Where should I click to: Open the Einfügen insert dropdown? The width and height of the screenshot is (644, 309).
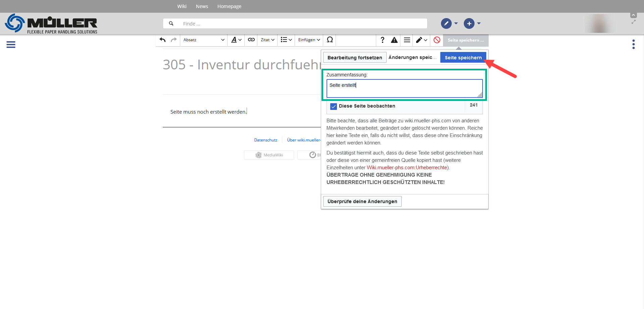[x=309, y=40]
